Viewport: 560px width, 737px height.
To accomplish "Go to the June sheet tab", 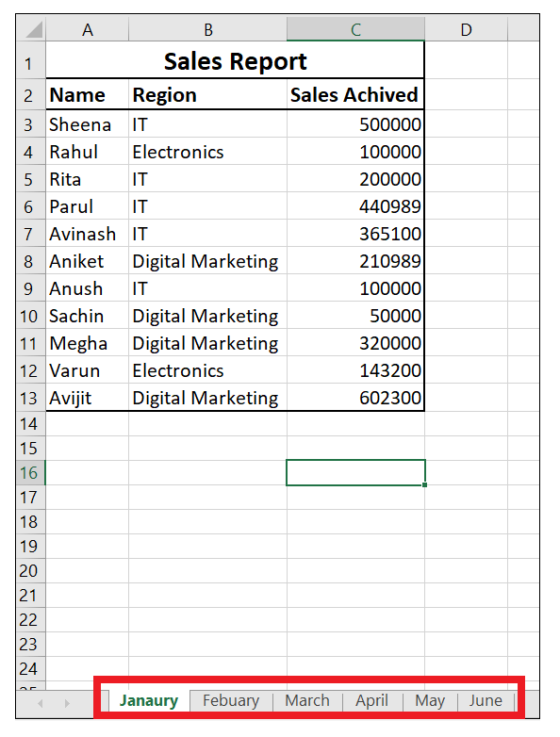I will pos(486,700).
